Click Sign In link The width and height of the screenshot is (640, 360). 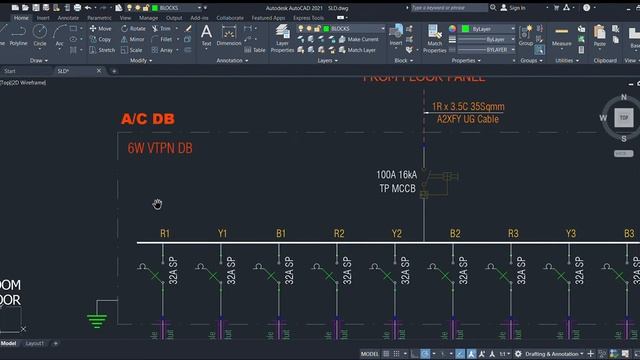click(x=517, y=8)
